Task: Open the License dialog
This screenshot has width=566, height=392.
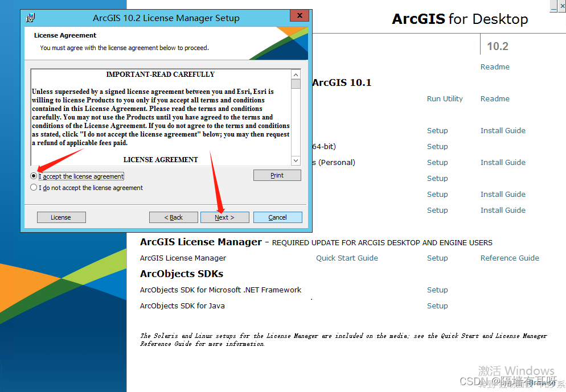Action: (x=61, y=217)
